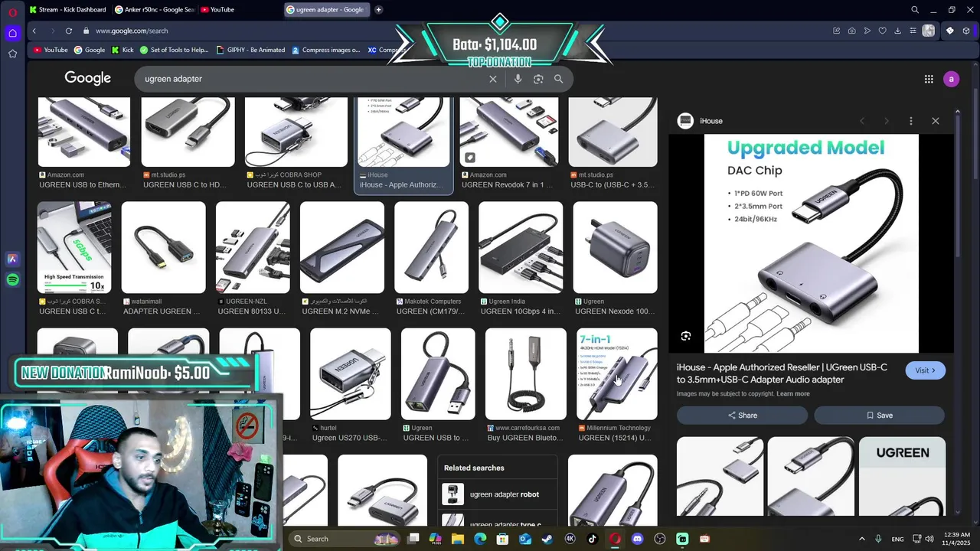
Task: Open TikTok from taskbar
Action: click(593, 539)
